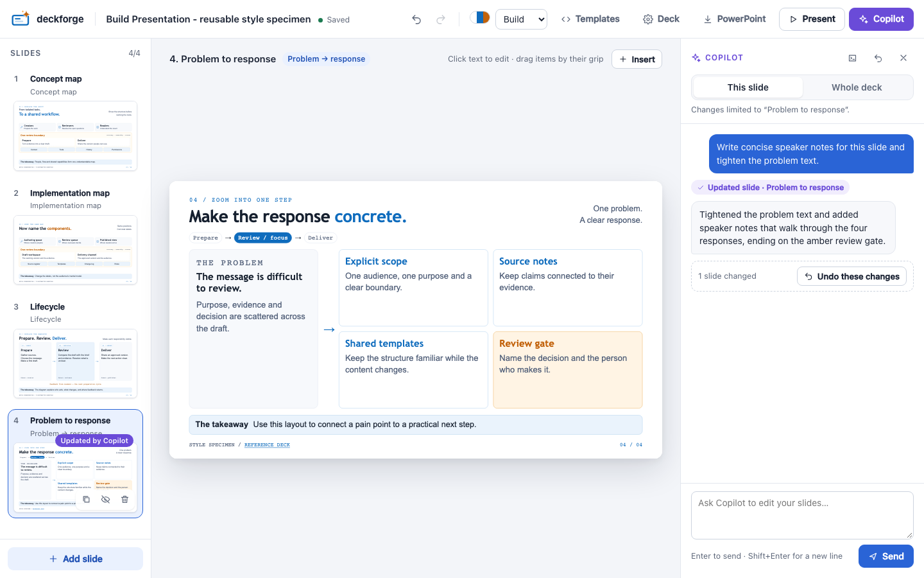Edit the Explicit scope card heading

click(376, 261)
